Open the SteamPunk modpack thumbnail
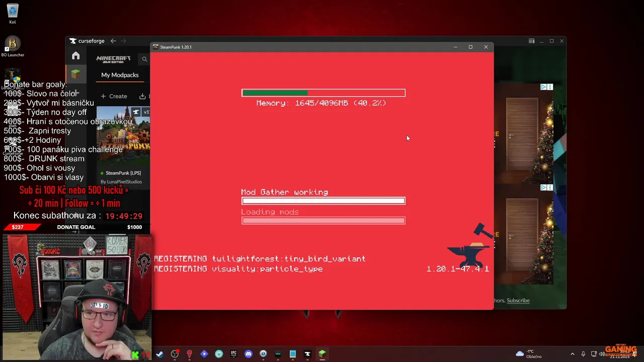Viewport: 644px width, 362px height. (123, 135)
